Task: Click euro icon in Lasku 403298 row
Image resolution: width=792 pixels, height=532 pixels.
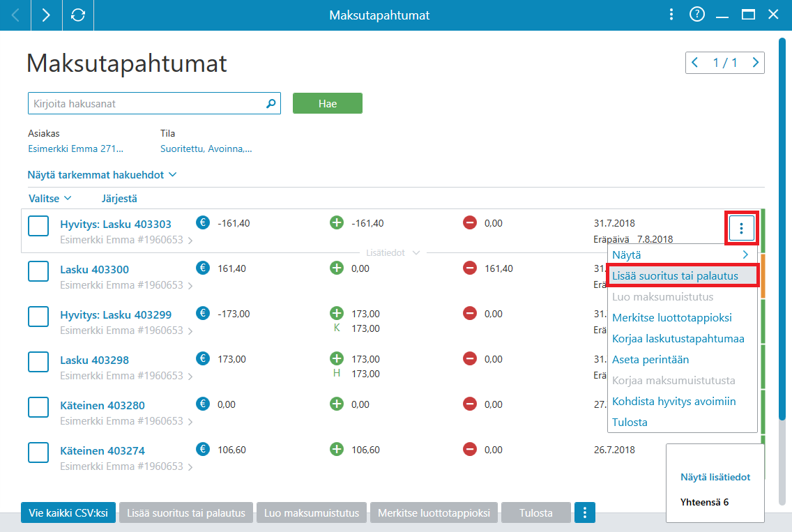Action: coord(203,358)
